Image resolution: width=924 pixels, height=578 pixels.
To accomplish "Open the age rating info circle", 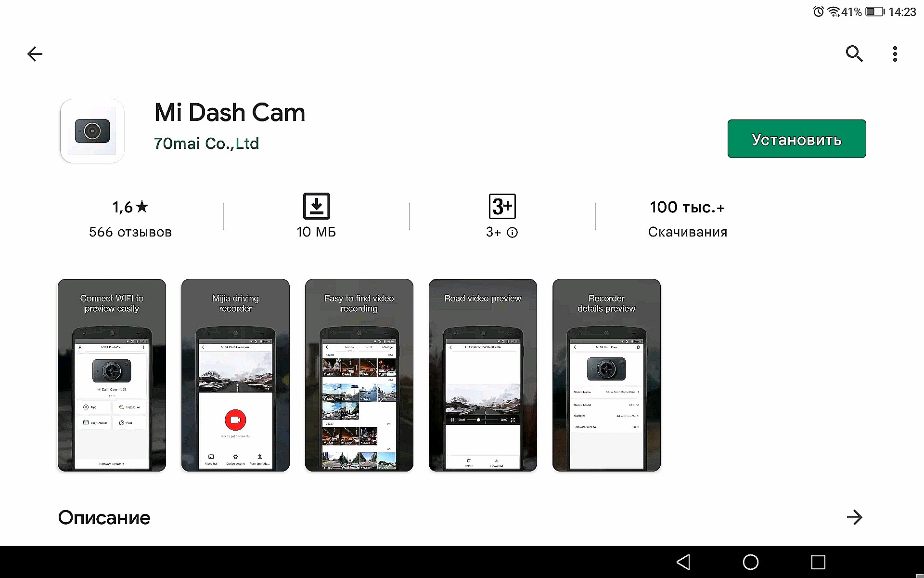I will click(513, 233).
